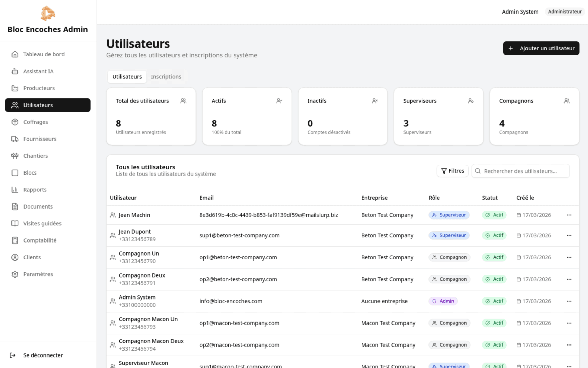Click Jean Machin's Superviseur role badge
The image size is (588, 368).
[449, 215]
